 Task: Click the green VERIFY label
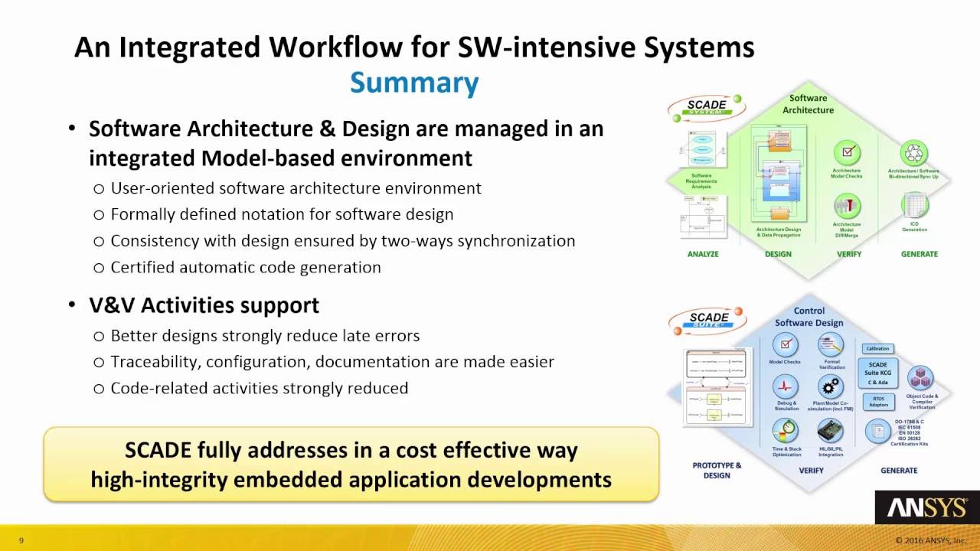click(849, 254)
